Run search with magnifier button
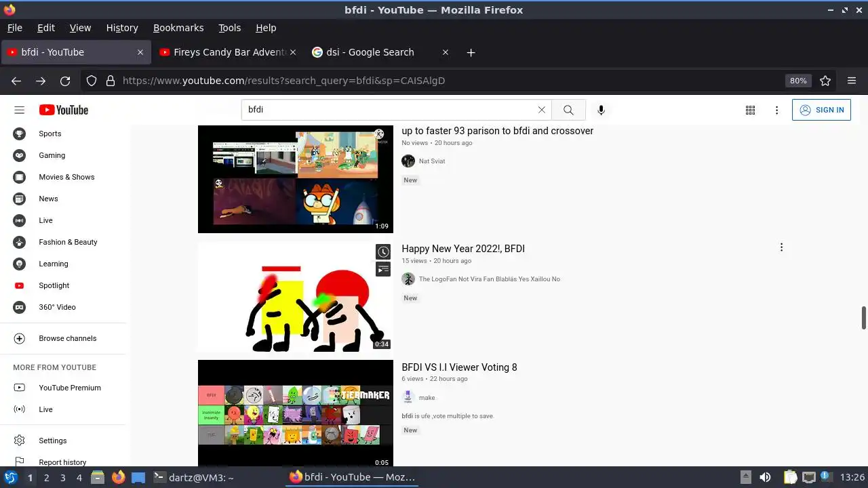This screenshot has width=868, height=488. [x=568, y=110]
